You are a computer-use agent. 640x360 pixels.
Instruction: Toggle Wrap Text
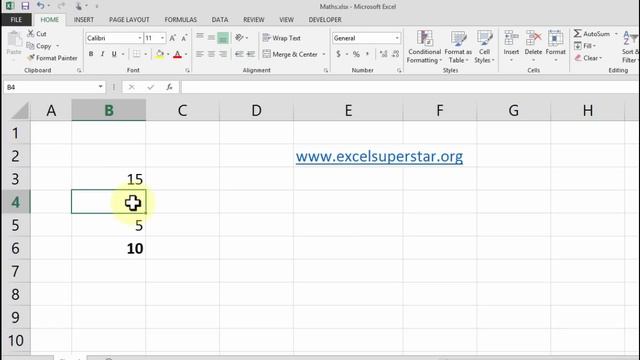pos(282,38)
